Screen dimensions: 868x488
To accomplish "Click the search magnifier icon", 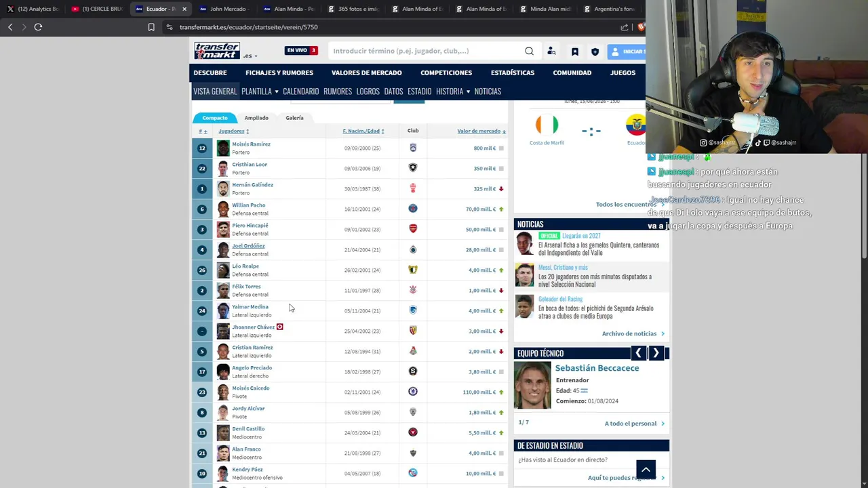I will [529, 51].
